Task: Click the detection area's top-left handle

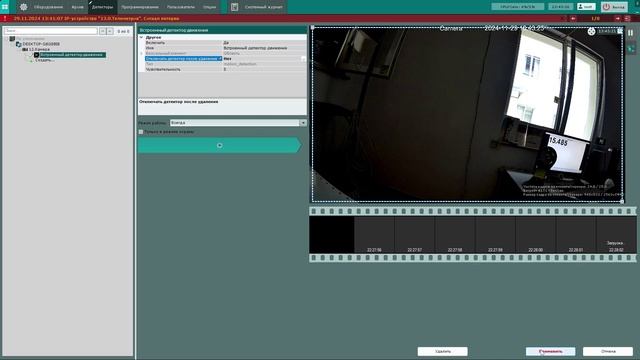Action: (313, 28)
